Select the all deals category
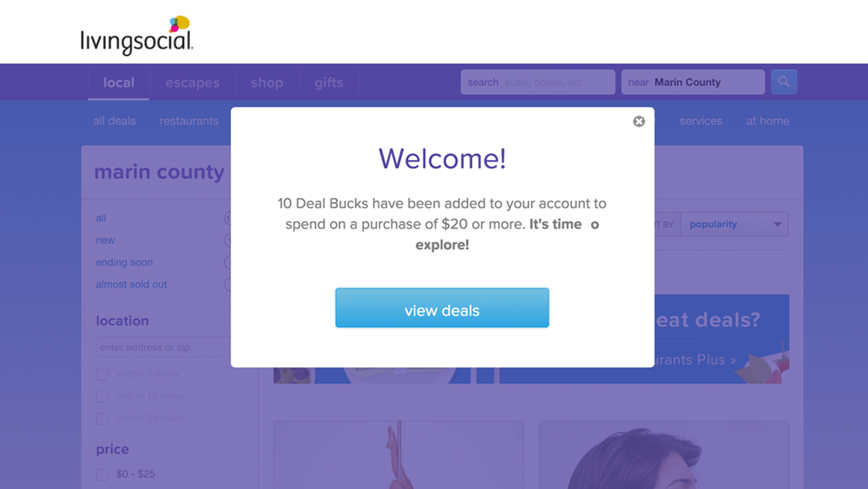This screenshot has width=868, height=489. coord(115,121)
